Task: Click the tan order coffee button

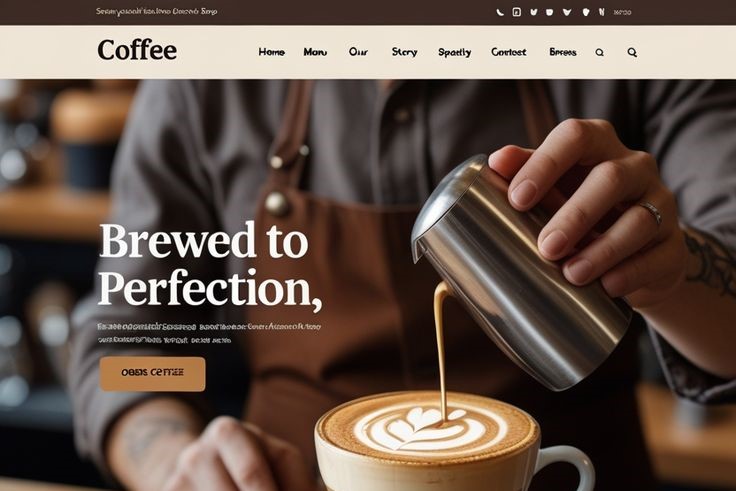Action: [x=153, y=374]
